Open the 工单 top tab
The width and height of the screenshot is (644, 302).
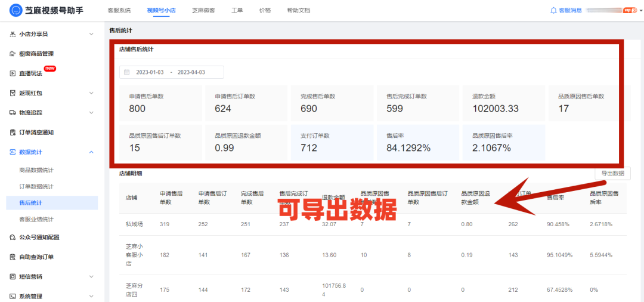pos(237,10)
